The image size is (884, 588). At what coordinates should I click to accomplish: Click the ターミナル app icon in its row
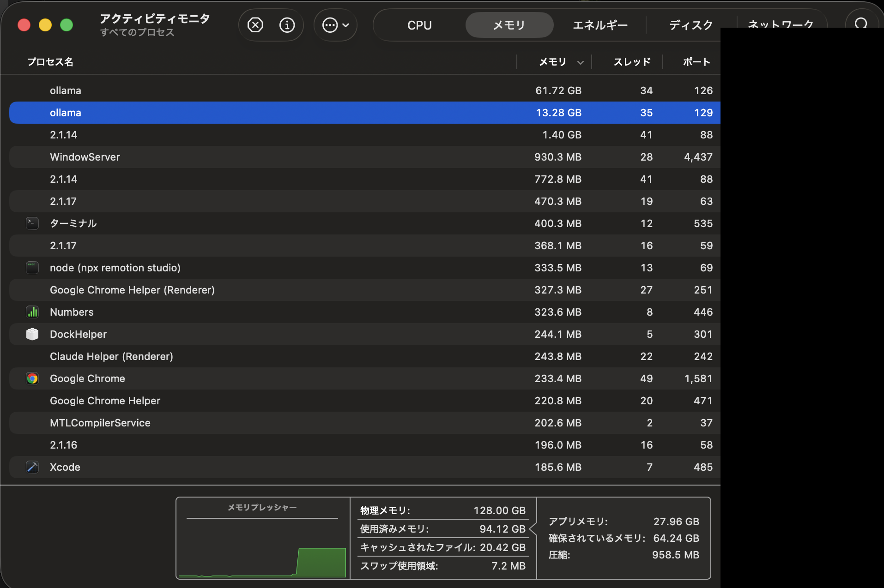point(32,223)
